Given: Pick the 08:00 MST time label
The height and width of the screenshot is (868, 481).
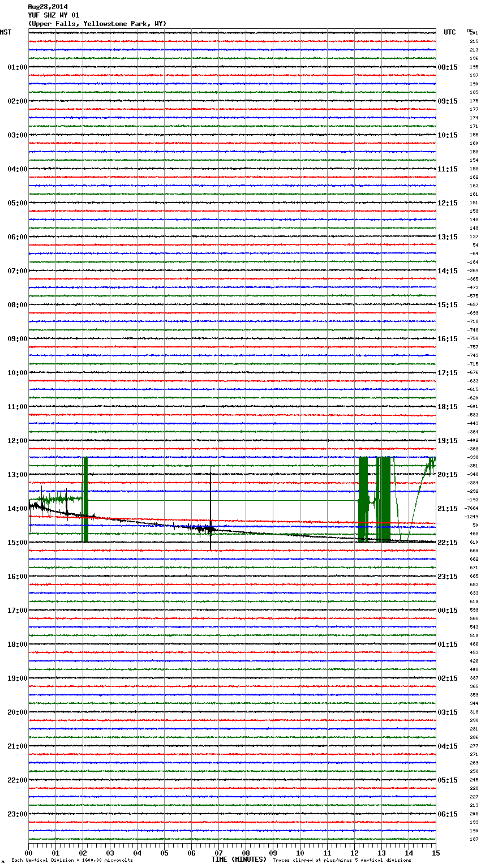Looking at the screenshot, I should (18, 305).
